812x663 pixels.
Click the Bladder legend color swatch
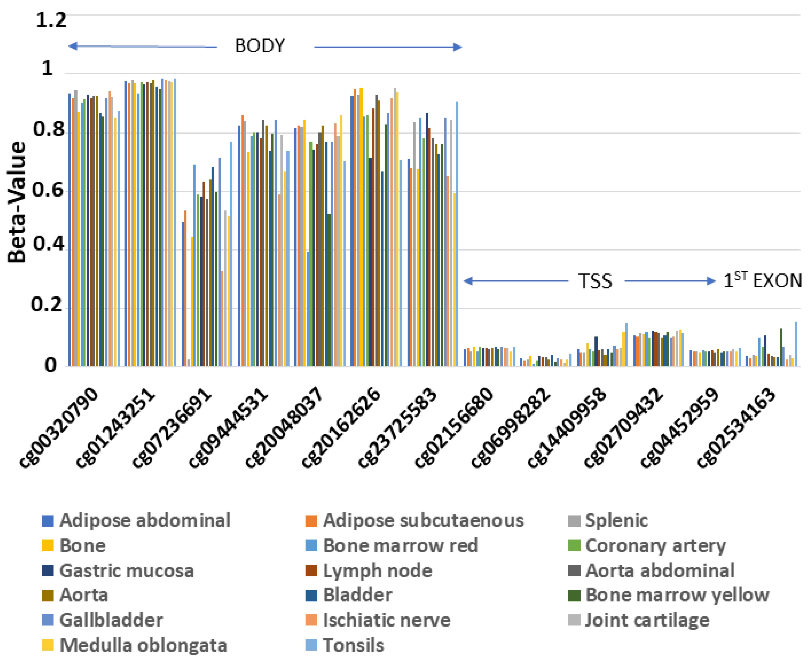pyautogui.click(x=311, y=595)
